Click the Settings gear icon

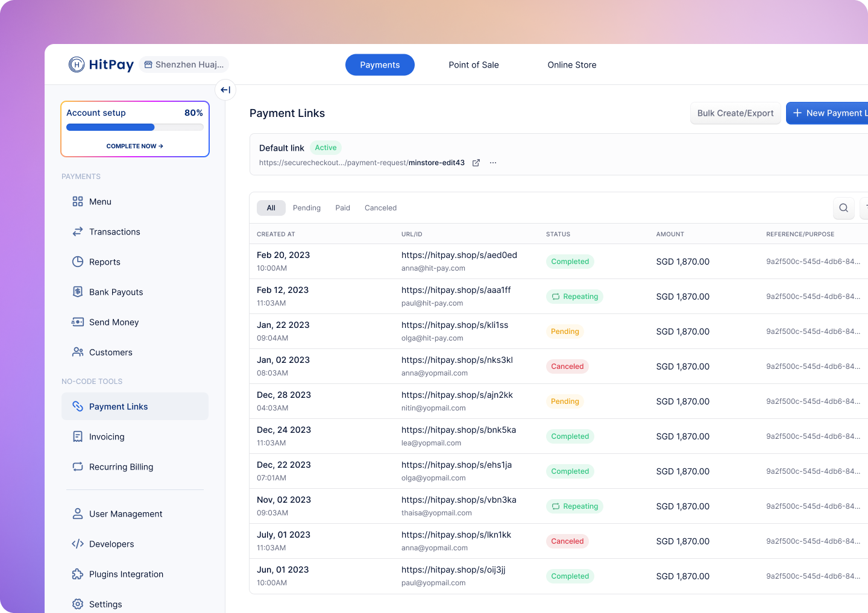click(78, 604)
